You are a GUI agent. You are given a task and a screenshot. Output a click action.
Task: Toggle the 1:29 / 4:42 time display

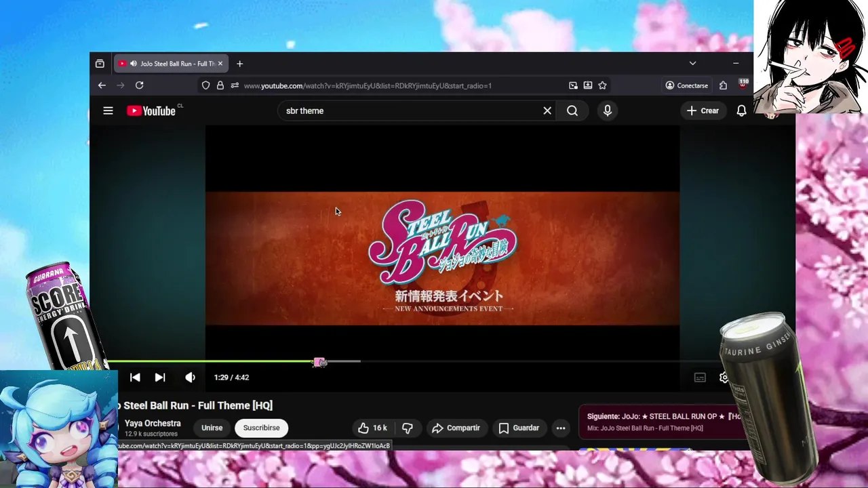pyautogui.click(x=231, y=378)
